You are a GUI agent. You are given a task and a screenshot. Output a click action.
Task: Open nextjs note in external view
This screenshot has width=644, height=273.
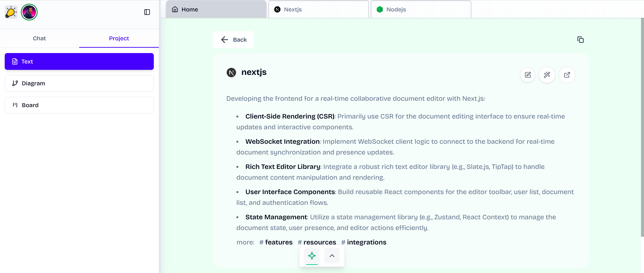coord(567,75)
